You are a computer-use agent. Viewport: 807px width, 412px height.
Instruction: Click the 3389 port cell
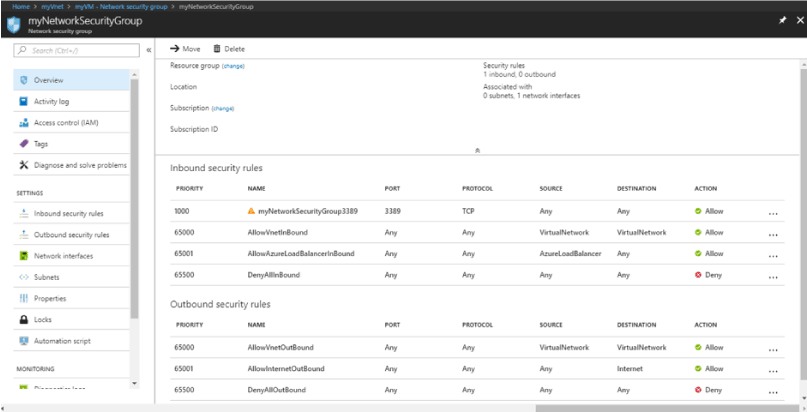coord(392,211)
